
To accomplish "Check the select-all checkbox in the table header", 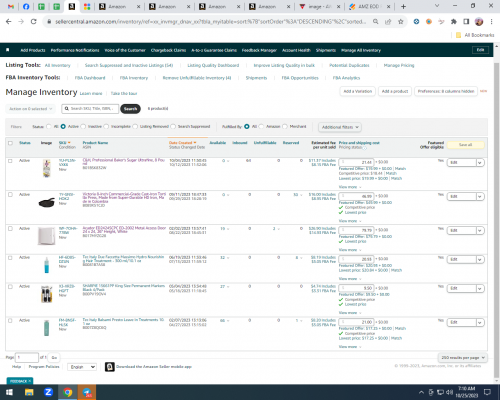I will click(10, 143).
